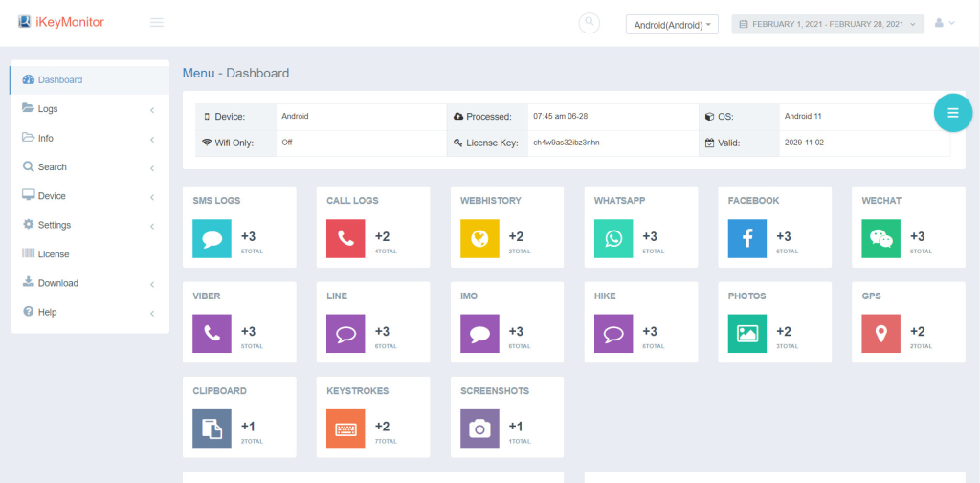Click the +1 count in Screenshots card
Image resolution: width=980 pixels, height=483 pixels.
tap(516, 427)
